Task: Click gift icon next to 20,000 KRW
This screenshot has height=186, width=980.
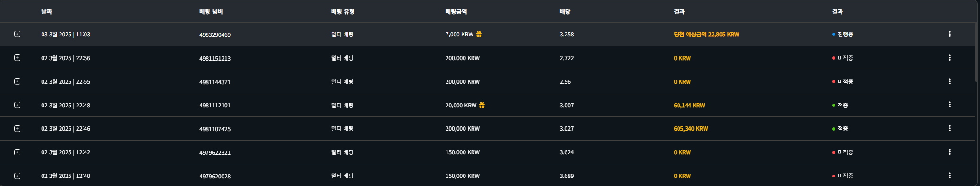Action: coord(482,105)
